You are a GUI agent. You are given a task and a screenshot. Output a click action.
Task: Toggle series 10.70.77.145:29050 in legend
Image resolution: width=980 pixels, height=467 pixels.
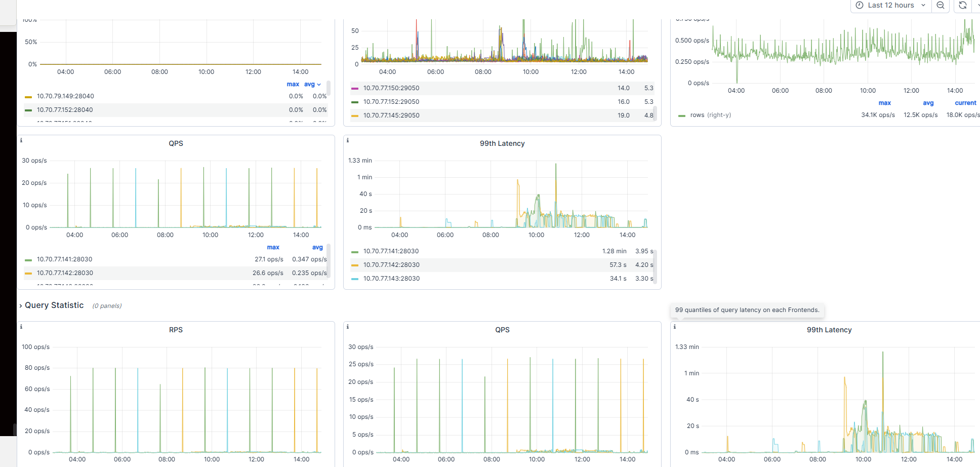coord(391,115)
